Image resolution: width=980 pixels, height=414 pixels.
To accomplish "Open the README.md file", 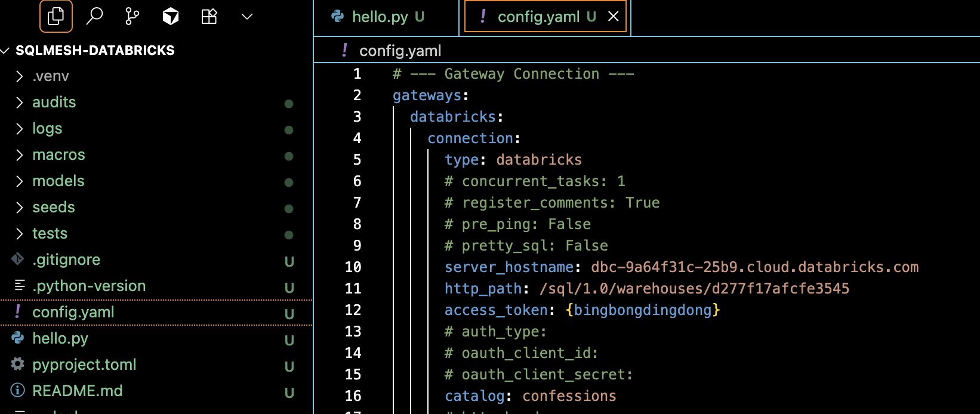I will 77,391.
